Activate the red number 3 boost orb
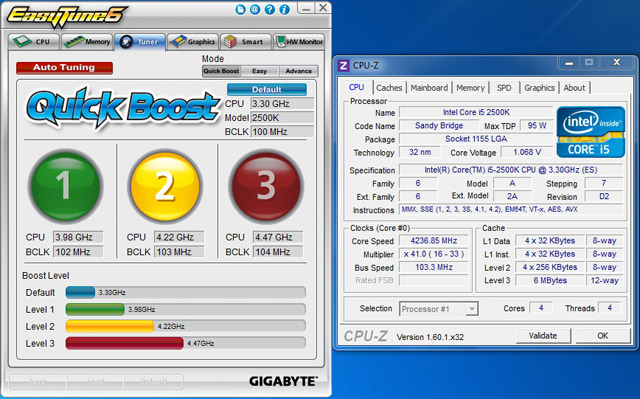 pos(266,186)
